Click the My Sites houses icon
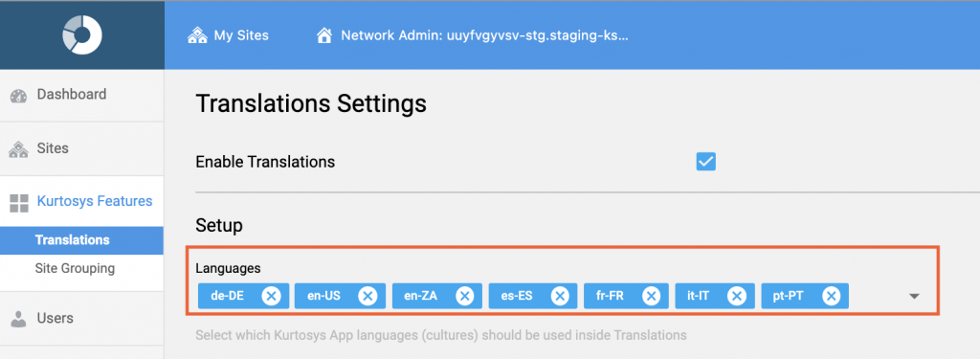This screenshot has height=359, width=980. point(197,35)
